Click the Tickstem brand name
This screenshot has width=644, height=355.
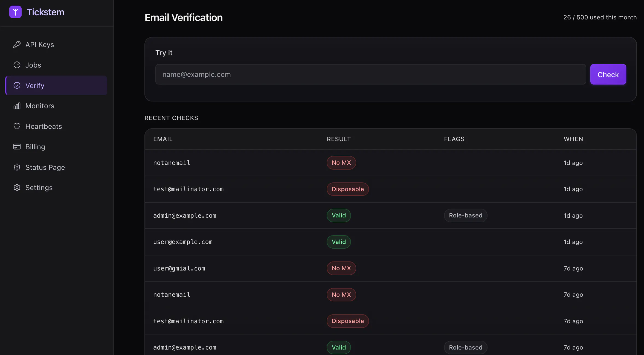click(45, 12)
